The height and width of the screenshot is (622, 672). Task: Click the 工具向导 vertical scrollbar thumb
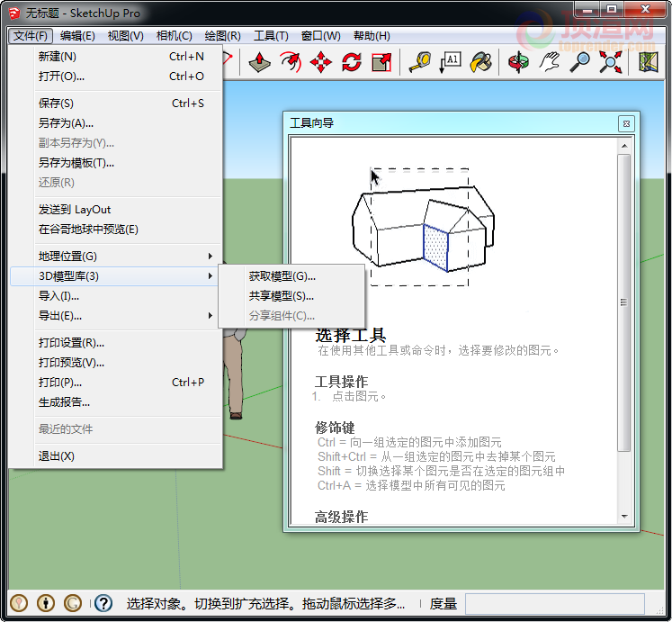(x=624, y=302)
